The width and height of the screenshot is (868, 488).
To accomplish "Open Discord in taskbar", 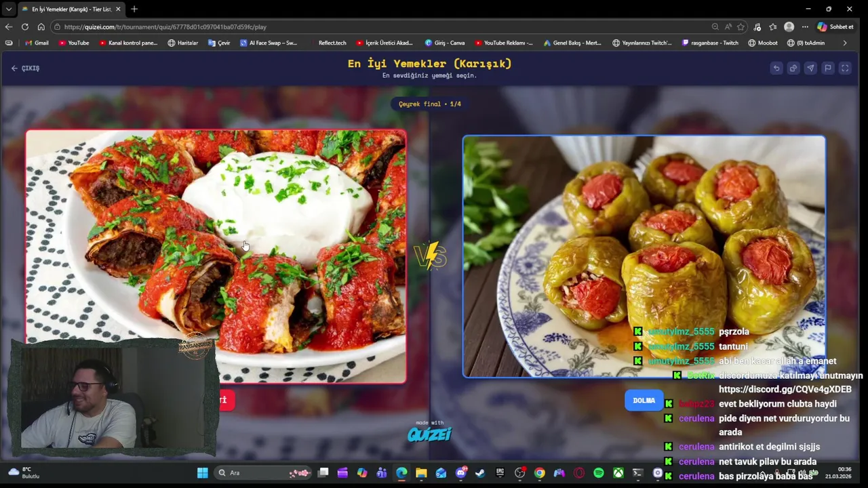I will (461, 473).
